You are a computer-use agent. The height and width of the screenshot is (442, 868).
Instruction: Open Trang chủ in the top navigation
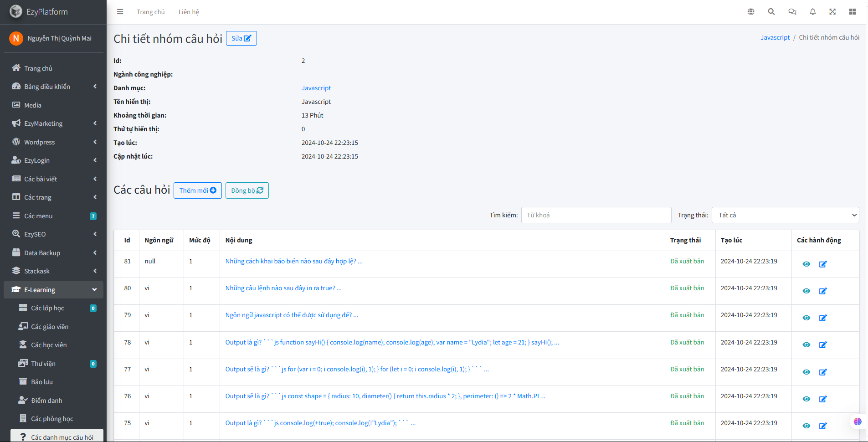(151, 12)
